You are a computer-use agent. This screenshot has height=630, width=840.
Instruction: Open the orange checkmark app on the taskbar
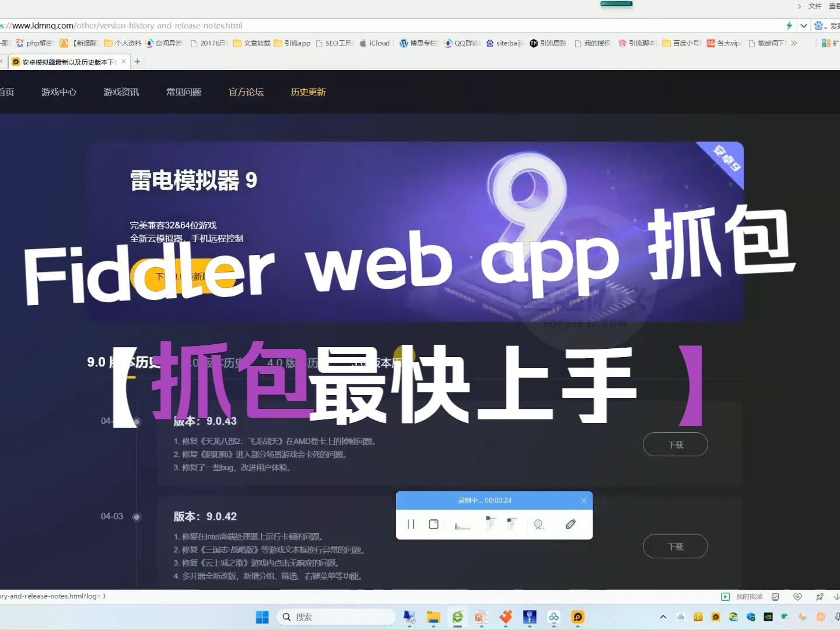(506, 617)
